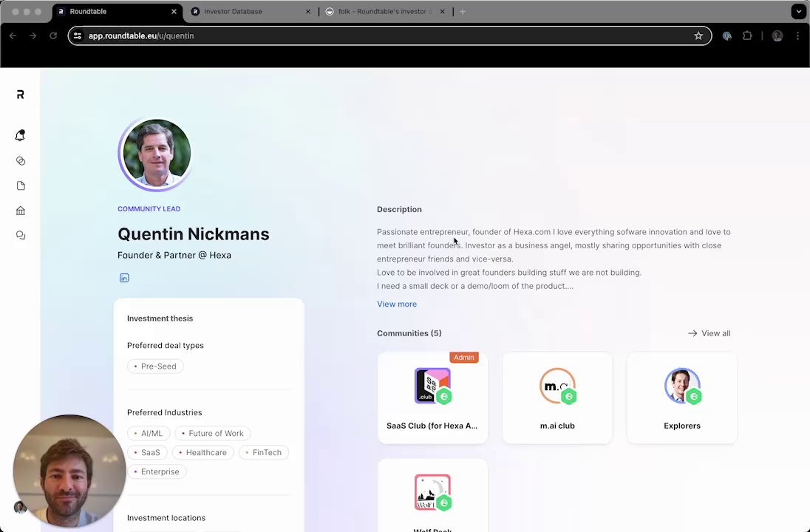Open Explorers community card

(x=682, y=398)
